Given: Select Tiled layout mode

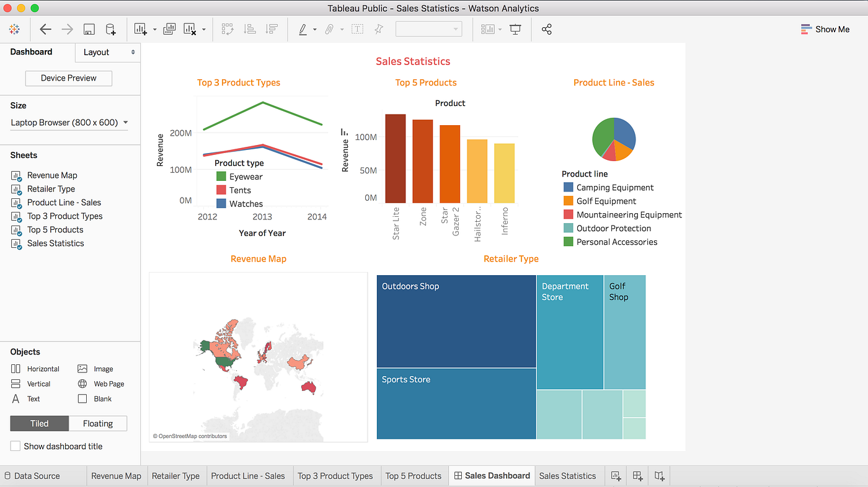Looking at the screenshot, I should (39, 423).
